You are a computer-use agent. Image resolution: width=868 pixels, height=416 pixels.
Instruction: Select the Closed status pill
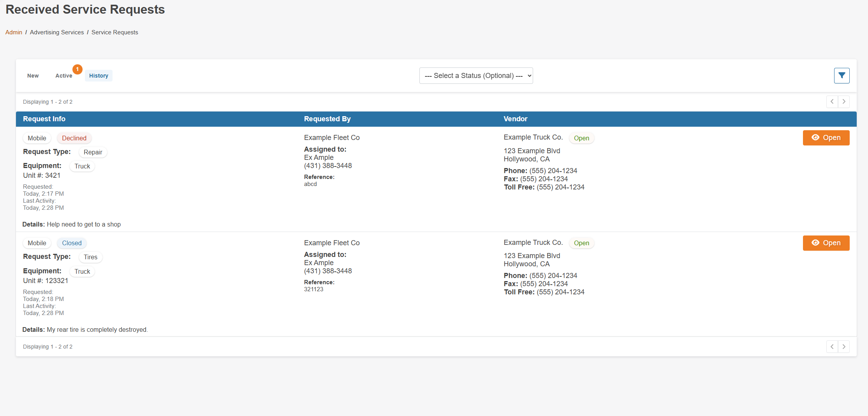pos(71,243)
